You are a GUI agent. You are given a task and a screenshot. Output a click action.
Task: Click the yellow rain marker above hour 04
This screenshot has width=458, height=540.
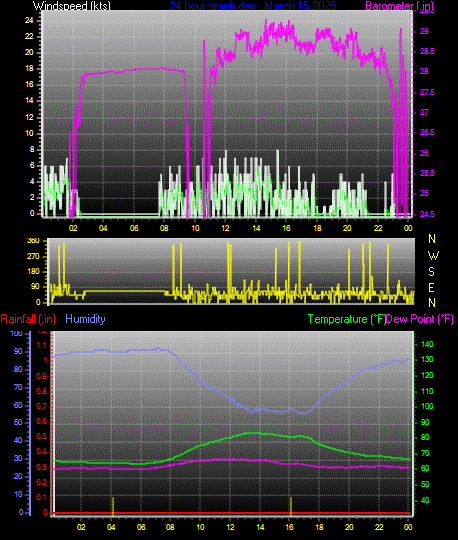[x=113, y=506]
